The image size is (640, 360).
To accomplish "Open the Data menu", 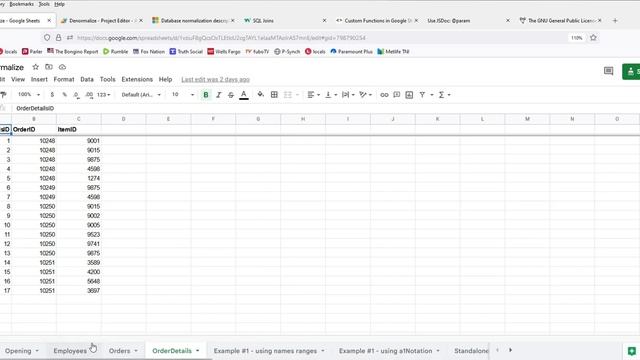I will coord(87,79).
